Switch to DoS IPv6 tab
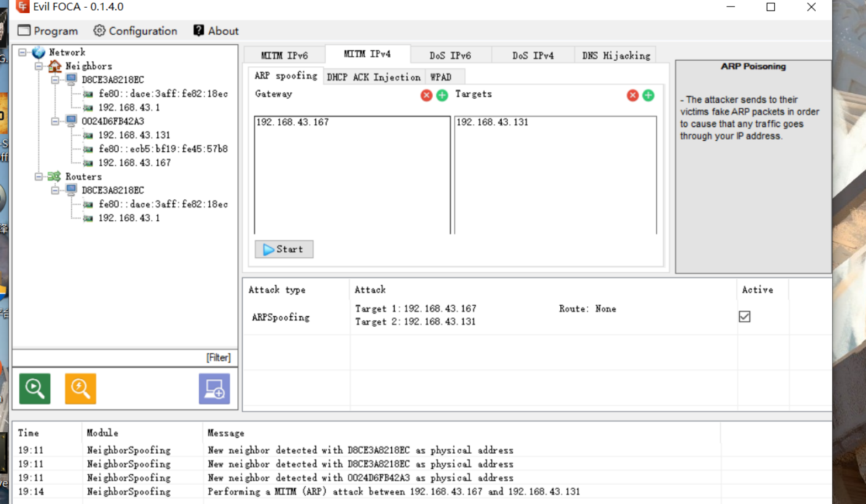The height and width of the screenshot is (504, 866). [450, 55]
